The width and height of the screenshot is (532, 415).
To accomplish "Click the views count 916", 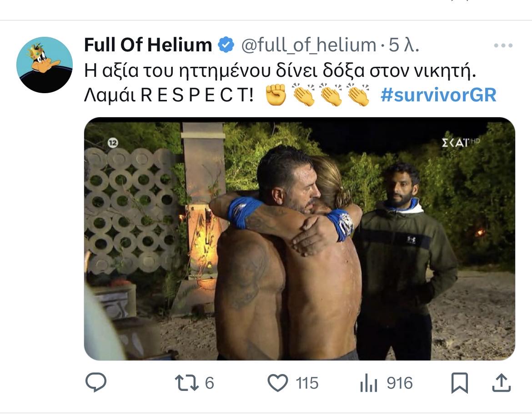I will 400,383.
